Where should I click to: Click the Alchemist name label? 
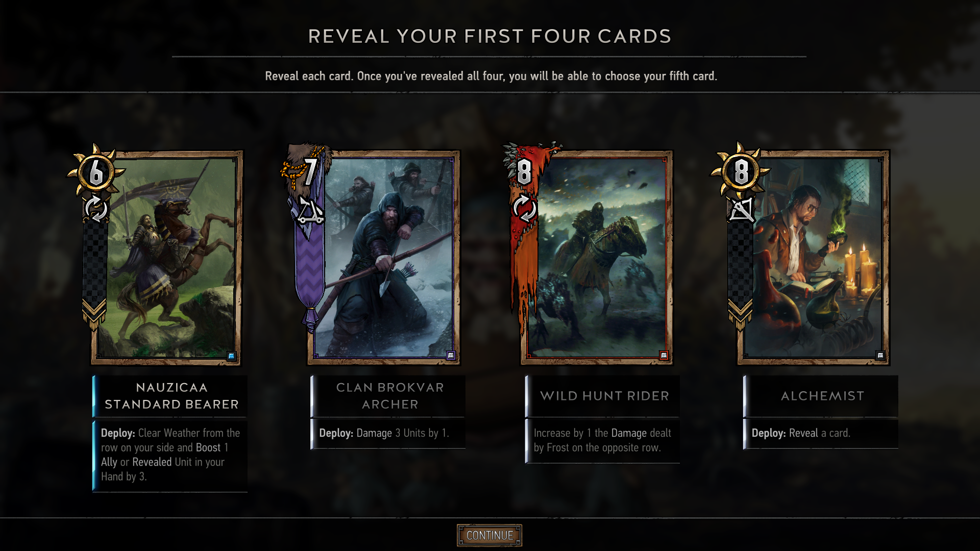click(822, 396)
